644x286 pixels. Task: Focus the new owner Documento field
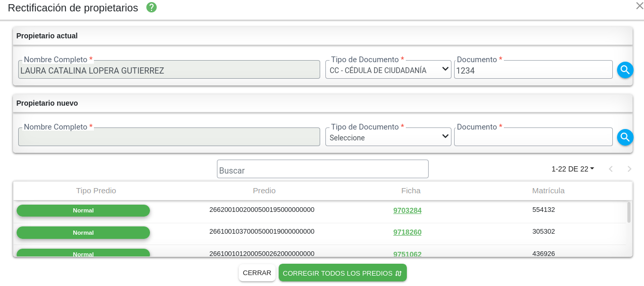click(x=533, y=137)
